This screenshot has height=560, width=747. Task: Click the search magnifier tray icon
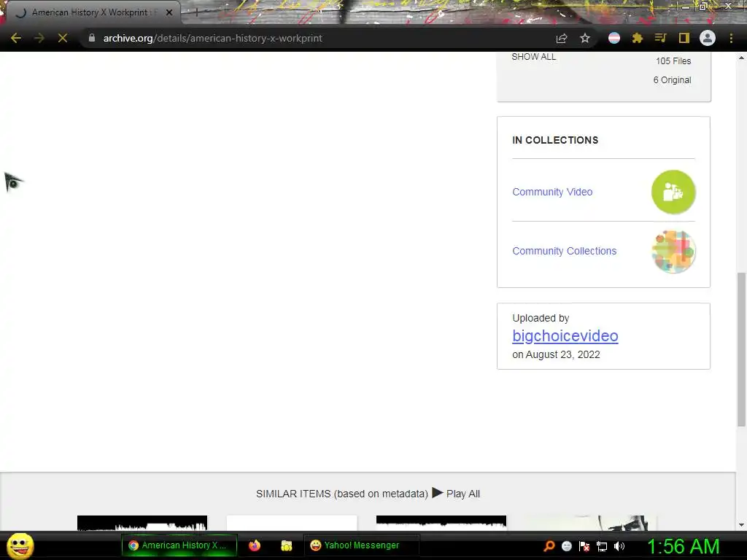tap(549, 545)
